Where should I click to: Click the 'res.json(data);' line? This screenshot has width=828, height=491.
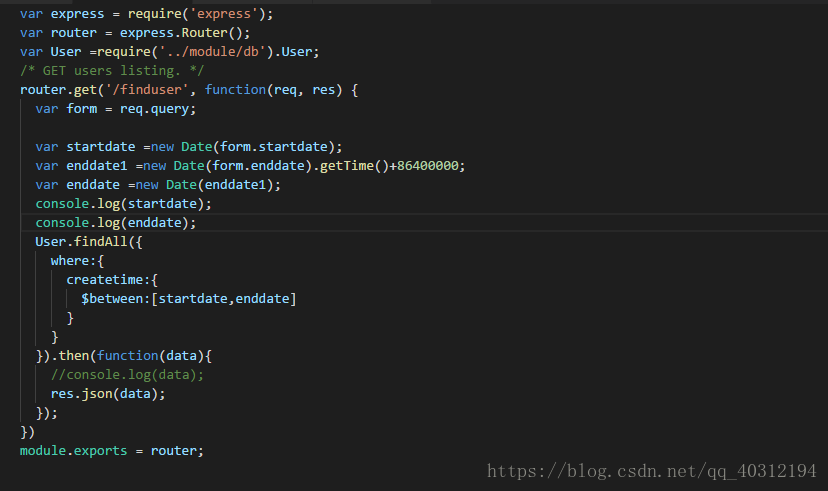coord(108,394)
